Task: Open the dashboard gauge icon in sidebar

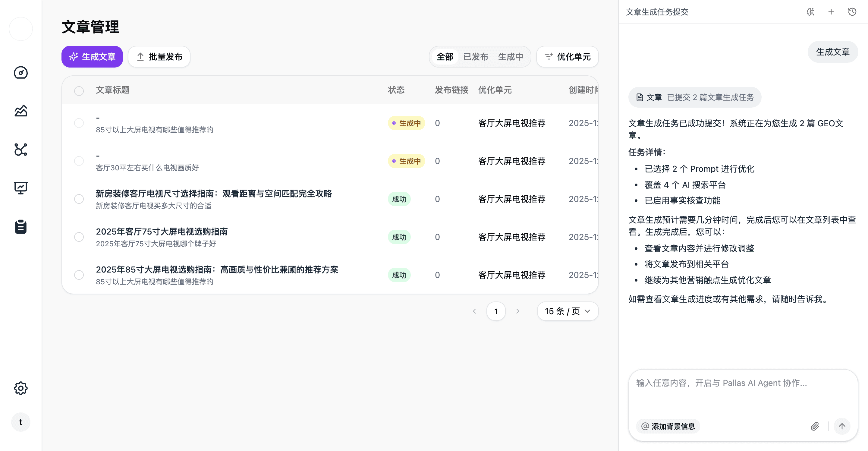Action: (x=20, y=73)
